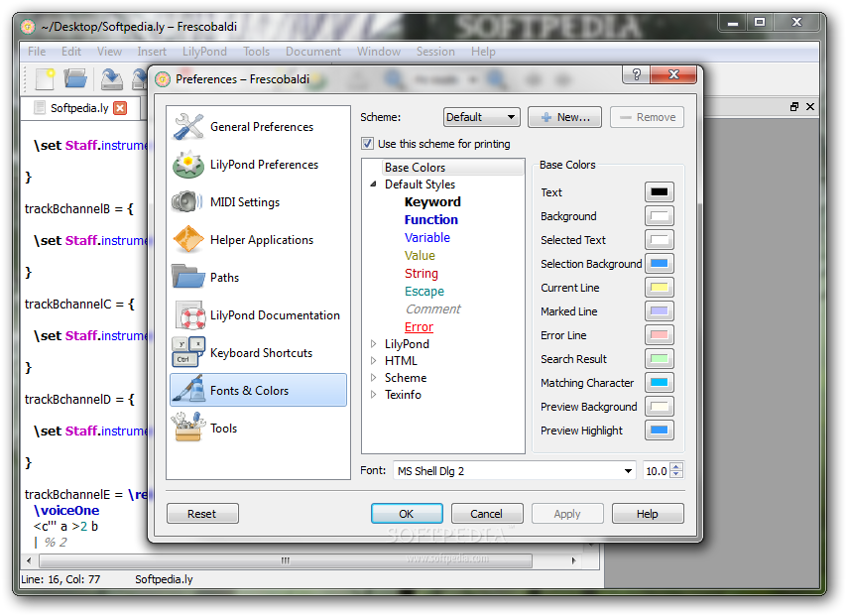Screen dimensions: 847x616
Task: Click the dialog question-mark help button
Action: pos(637,74)
